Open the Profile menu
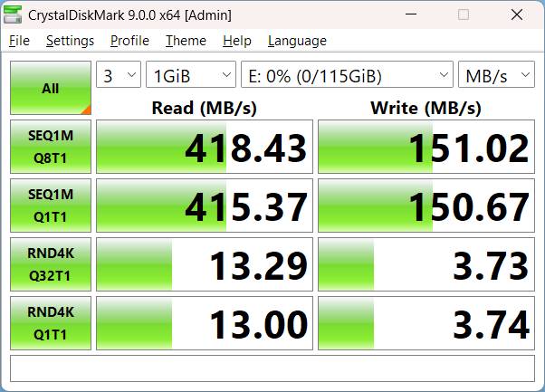Image resolution: width=545 pixels, height=392 pixels. point(129,41)
